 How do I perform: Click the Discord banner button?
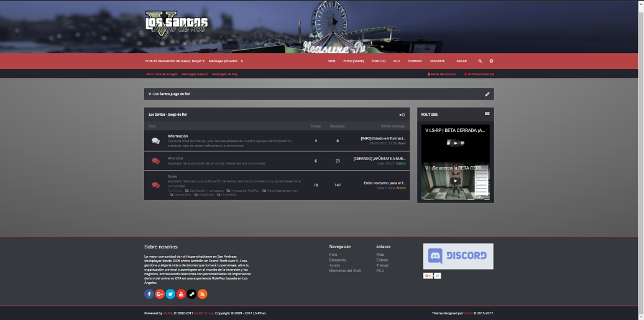[x=458, y=256]
